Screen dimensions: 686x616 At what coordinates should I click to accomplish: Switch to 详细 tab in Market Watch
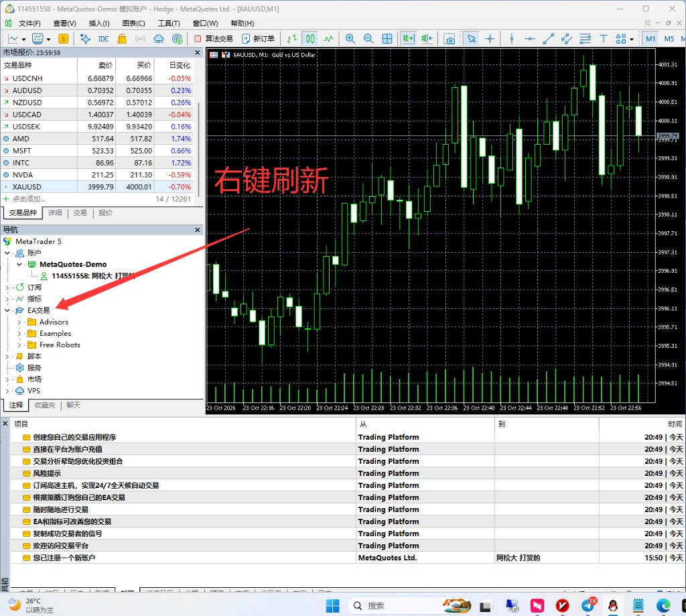point(55,212)
